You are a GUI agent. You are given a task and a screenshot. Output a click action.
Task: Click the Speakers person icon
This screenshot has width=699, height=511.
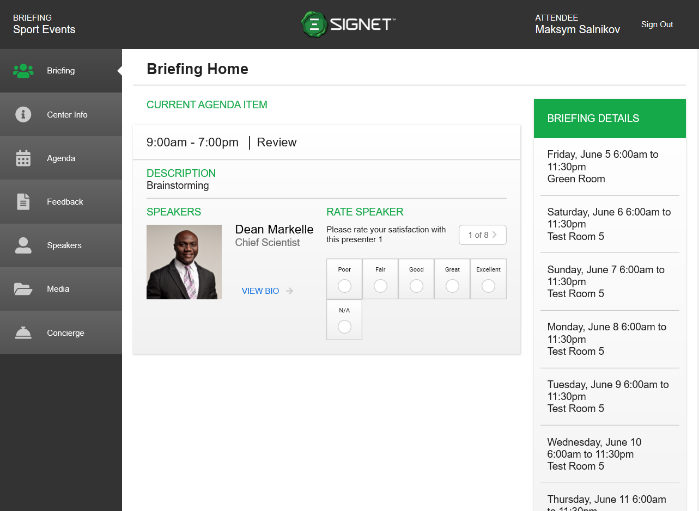tap(23, 245)
